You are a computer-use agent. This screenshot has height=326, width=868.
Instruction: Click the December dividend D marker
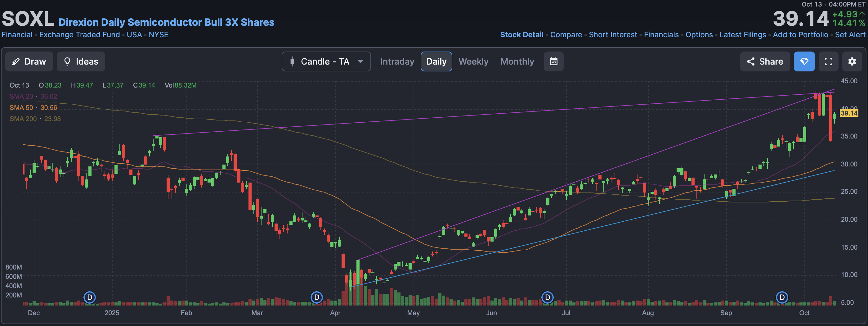[x=90, y=297]
